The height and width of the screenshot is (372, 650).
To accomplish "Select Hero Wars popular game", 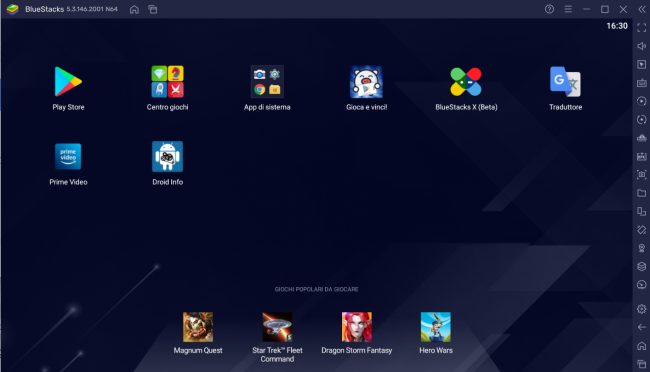I will [x=436, y=327].
